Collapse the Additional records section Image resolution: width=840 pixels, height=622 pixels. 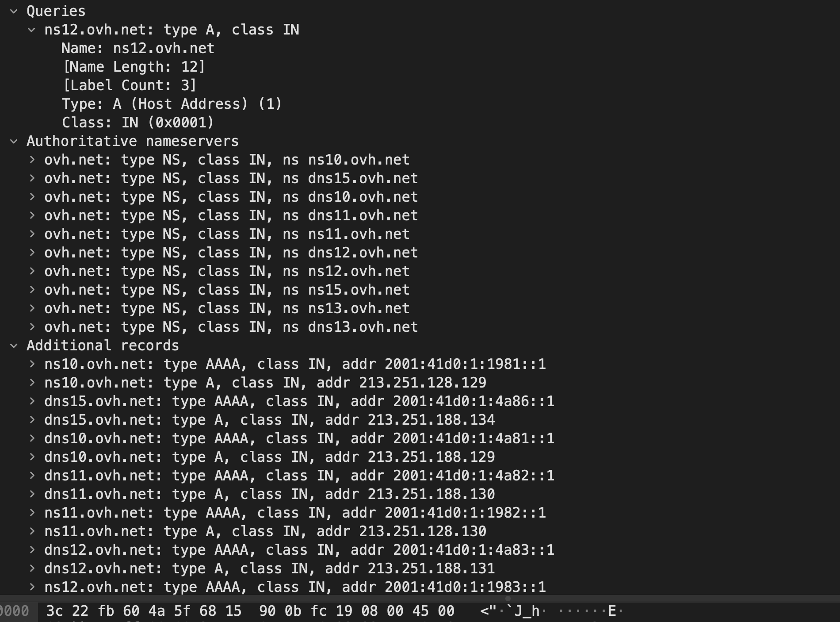click(14, 346)
